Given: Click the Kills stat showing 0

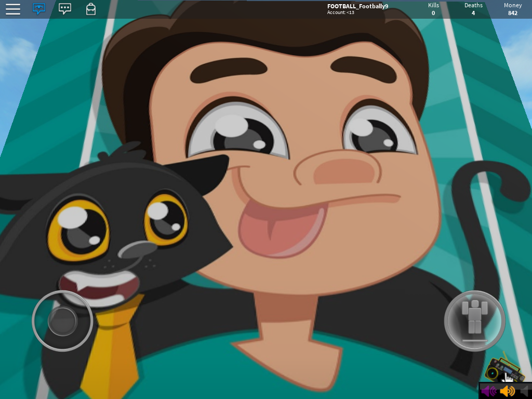Looking at the screenshot, I should pos(433,9).
